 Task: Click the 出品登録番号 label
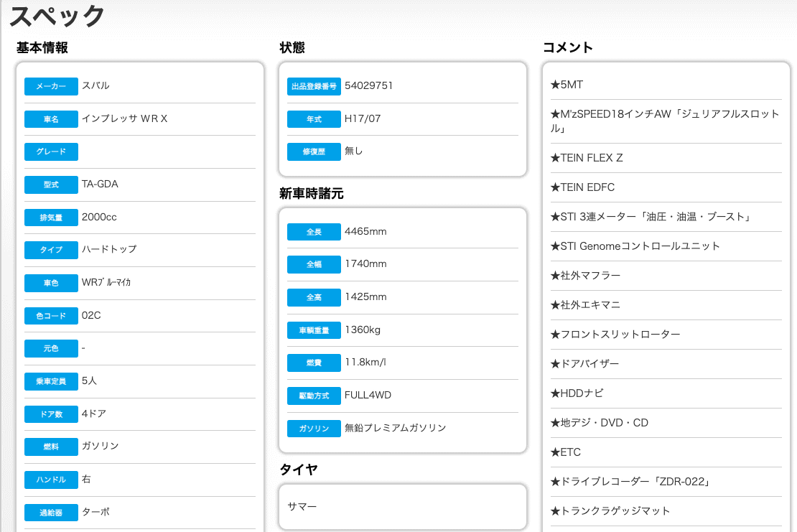[313, 86]
